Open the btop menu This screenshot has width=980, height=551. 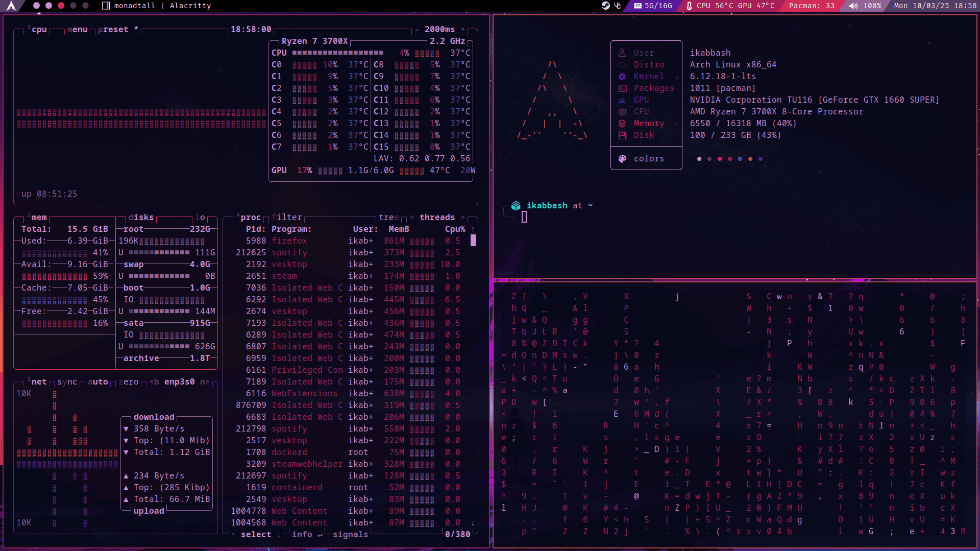click(x=77, y=30)
